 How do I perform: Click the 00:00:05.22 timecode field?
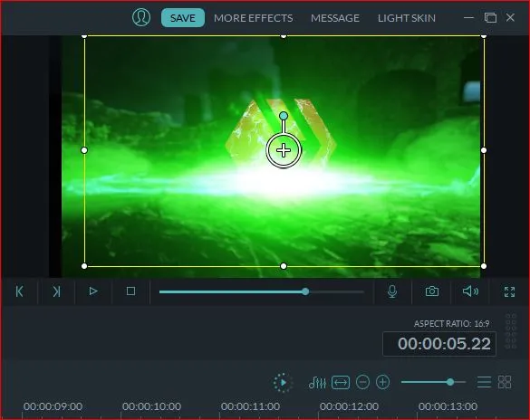pos(439,344)
